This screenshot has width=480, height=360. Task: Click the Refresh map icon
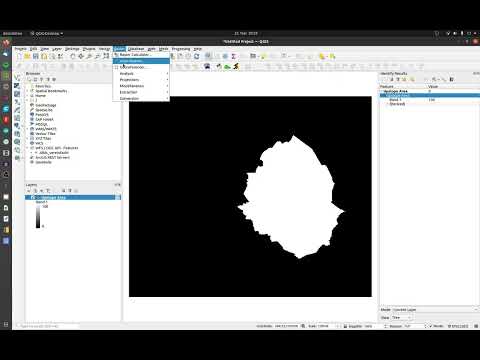[x=196, y=57]
